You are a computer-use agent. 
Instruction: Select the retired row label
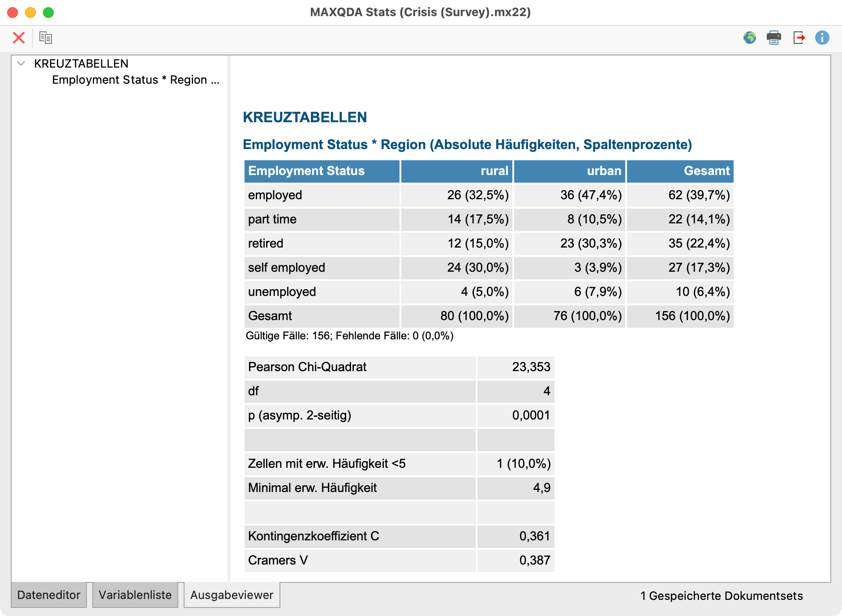pyautogui.click(x=322, y=244)
